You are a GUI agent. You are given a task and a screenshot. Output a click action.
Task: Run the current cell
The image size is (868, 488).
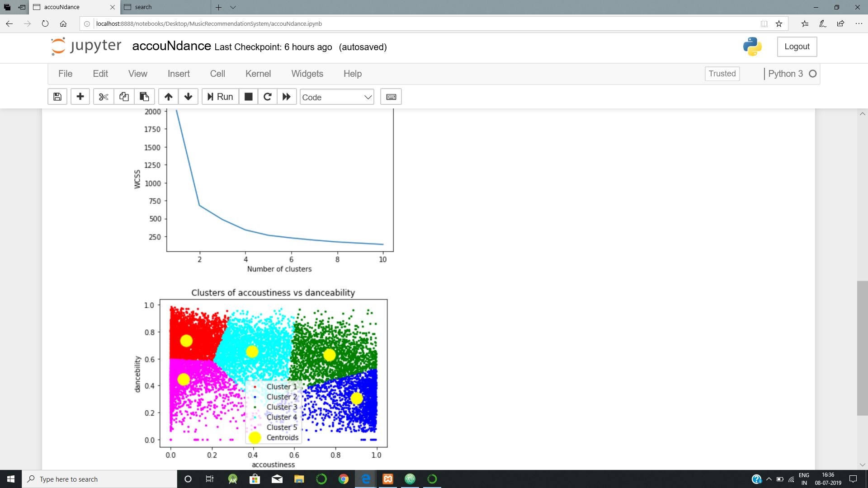[x=220, y=97]
